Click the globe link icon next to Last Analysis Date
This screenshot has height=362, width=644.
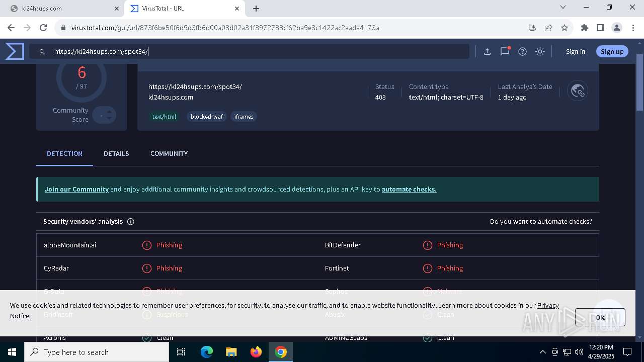(578, 91)
